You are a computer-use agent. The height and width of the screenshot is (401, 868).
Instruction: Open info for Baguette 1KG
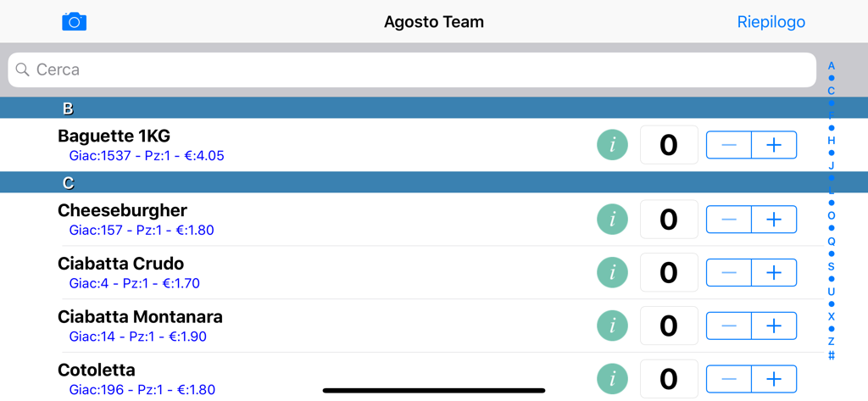pos(612,146)
